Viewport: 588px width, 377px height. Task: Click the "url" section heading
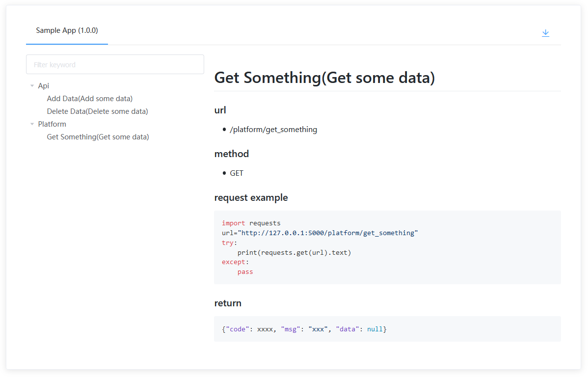click(x=220, y=110)
